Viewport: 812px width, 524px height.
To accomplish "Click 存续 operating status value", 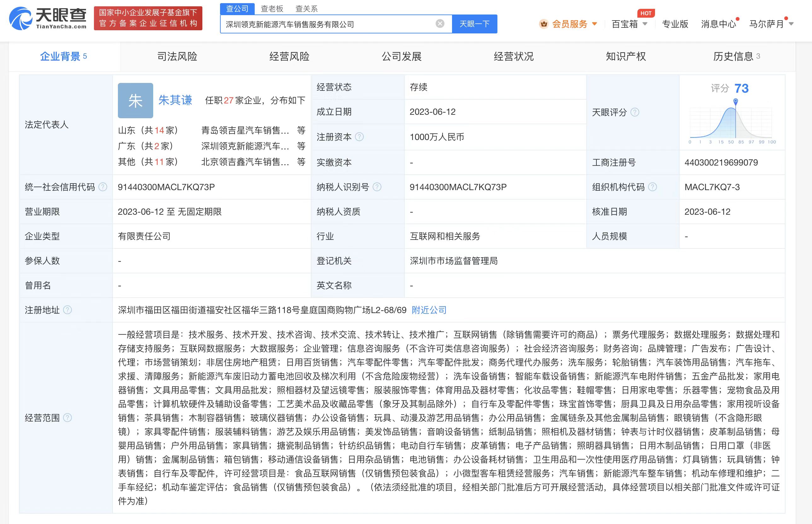I will tap(418, 87).
